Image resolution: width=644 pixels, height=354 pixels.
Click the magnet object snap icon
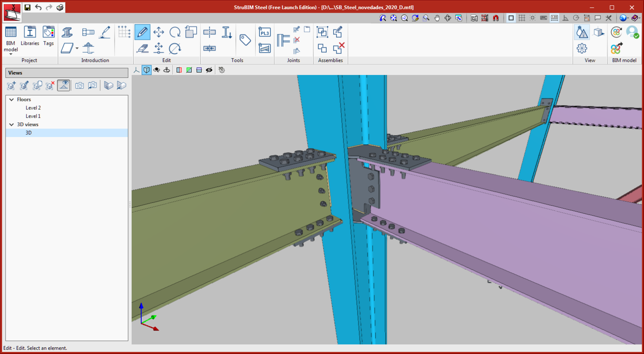coord(496,18)
